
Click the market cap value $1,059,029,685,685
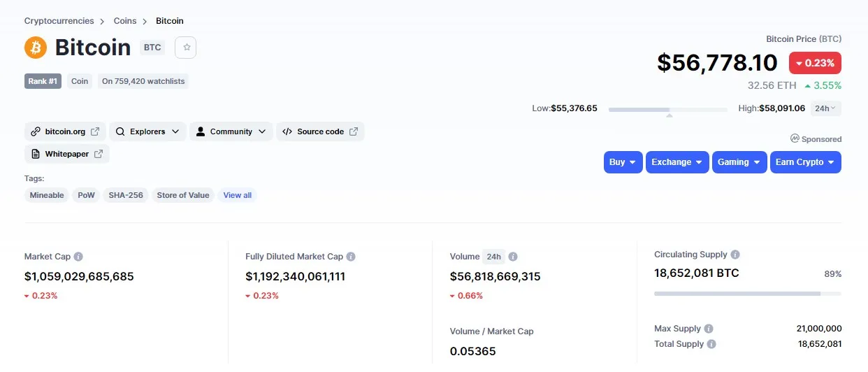coord(79,276)
